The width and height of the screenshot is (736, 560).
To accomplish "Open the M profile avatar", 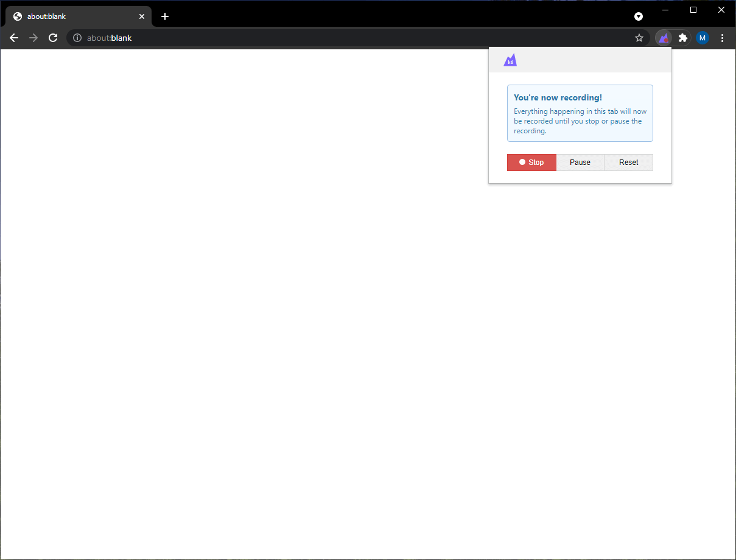I will pyautogui.click(x=703, y=38).
